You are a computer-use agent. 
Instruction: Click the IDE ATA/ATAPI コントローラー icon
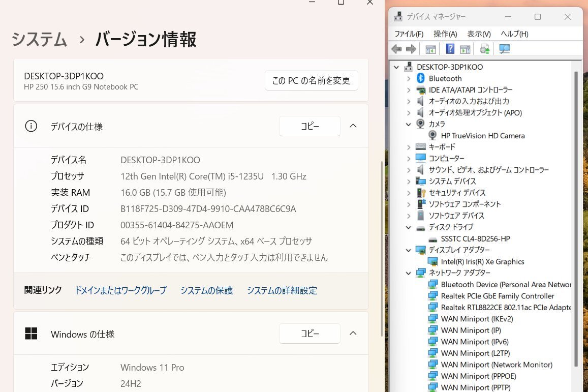click(x=421, y=89)
